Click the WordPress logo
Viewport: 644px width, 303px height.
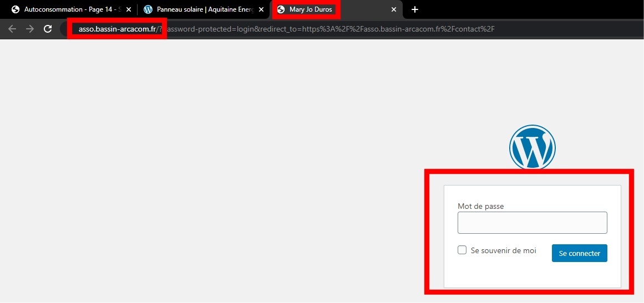point(533,147)
